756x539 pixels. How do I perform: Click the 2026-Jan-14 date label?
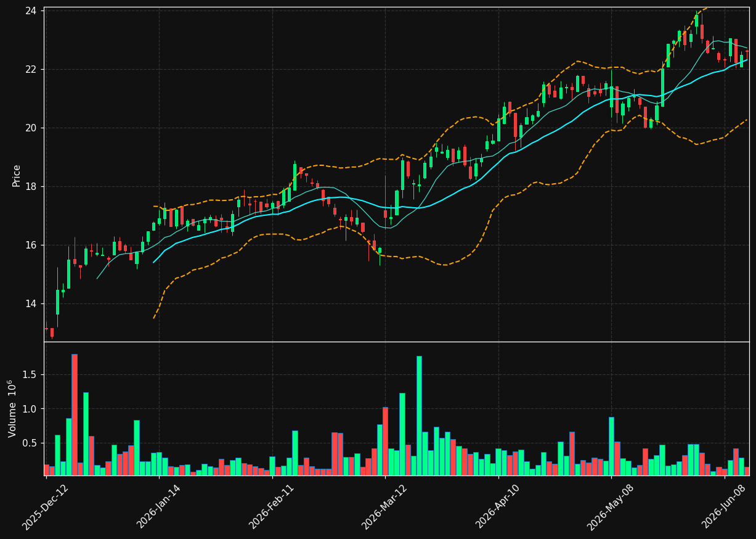[x=159, y=507]
